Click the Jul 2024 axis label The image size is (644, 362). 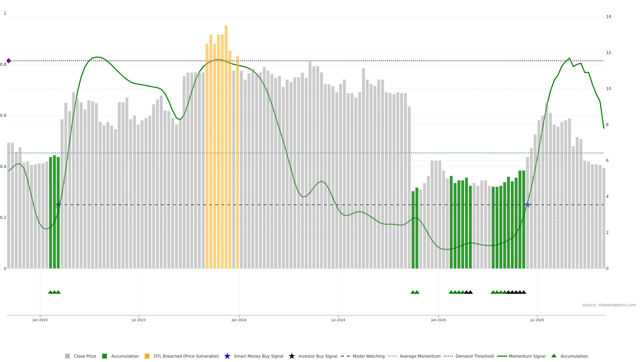point(338,320)
